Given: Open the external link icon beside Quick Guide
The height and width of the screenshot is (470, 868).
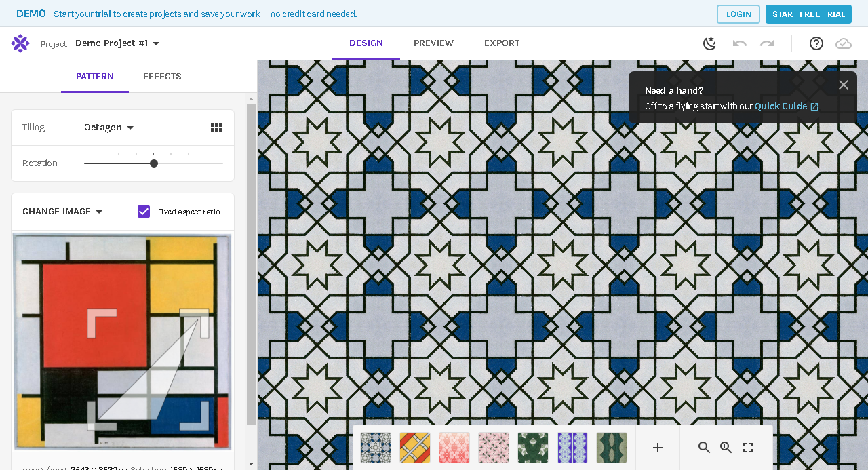Looking at the screenshot, I should pyautogui.click(x=814, y=106).
